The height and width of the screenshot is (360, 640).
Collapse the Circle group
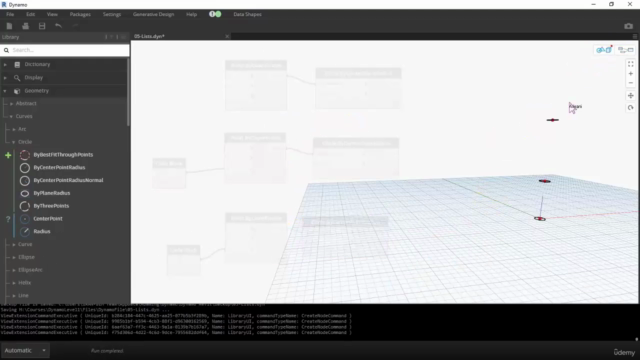tap(14, 142)
